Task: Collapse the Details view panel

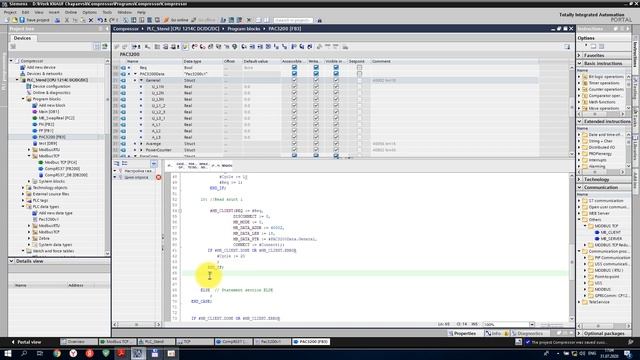Action: pos(11,261)
